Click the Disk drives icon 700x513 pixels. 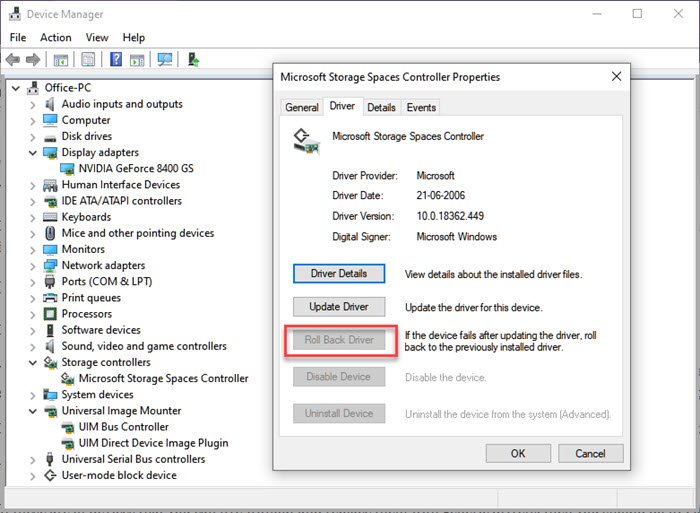coord(50,137)
